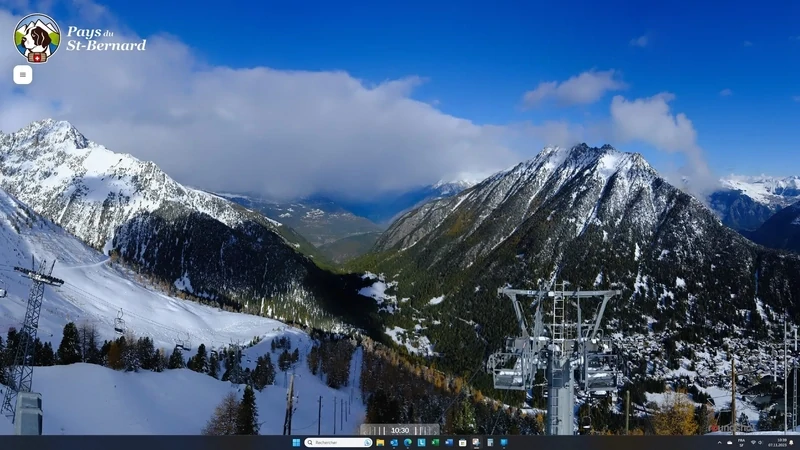Open the Windows Start menu
800x450 pixels.
point(296,443)
